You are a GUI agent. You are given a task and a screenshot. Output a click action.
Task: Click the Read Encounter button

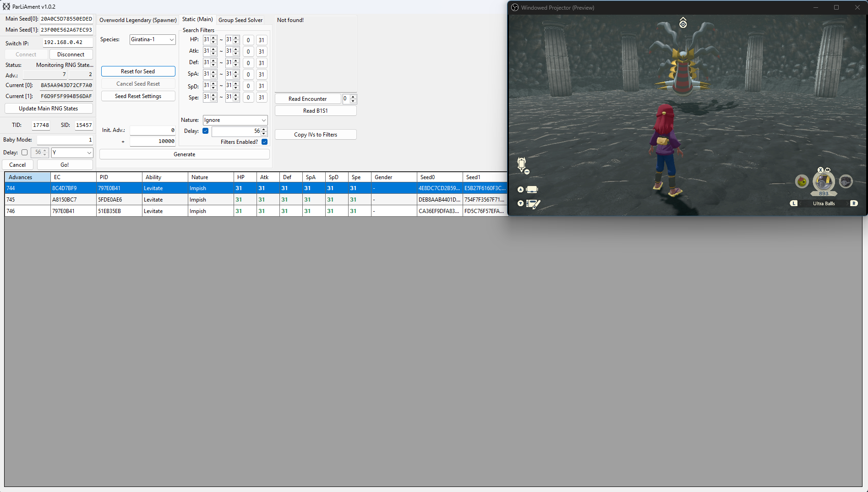point(308,99)
